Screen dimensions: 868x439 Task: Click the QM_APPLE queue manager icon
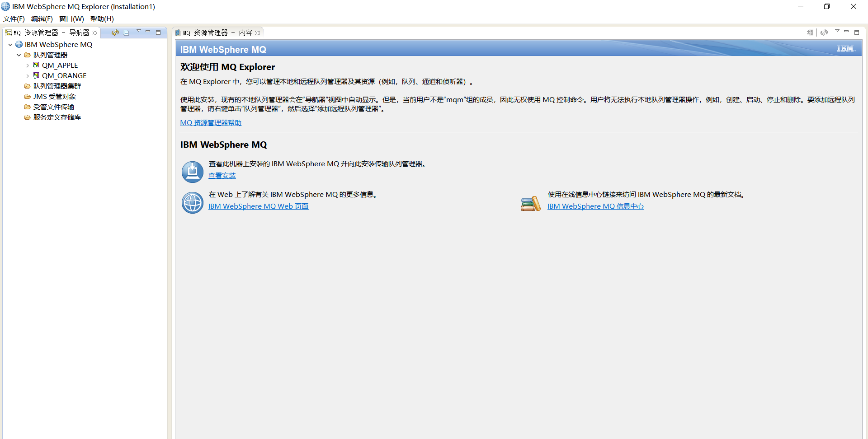36,65
